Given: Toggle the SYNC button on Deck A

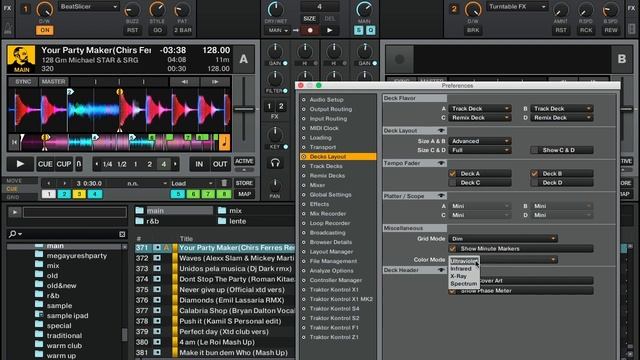Looking at the screenshot, I should click(x=23, y=82).
